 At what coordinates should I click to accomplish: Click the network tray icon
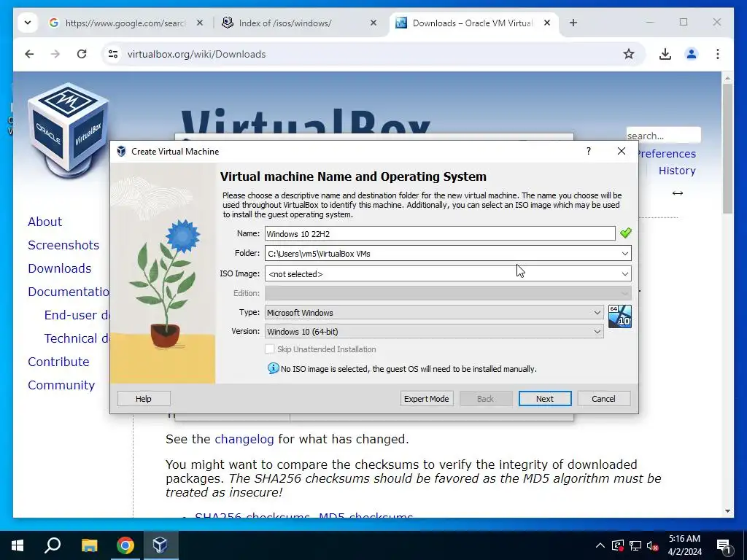tap(635, 545)
